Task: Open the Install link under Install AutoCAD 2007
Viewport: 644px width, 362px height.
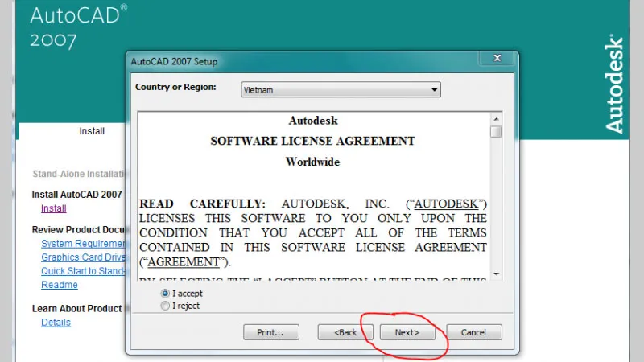Action: point(54,208)
